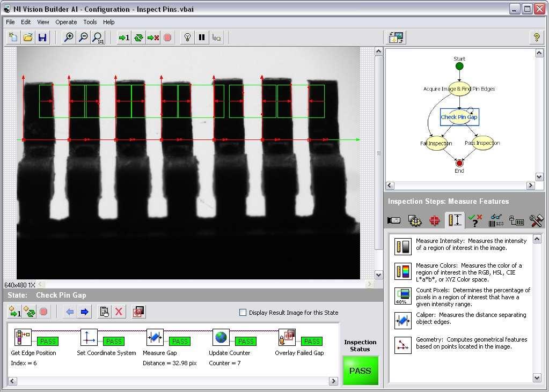This screenshot has width=549, height=392.
Task: Click the Zoom 1:1 magnifier
Action: (x=98, y=38)
